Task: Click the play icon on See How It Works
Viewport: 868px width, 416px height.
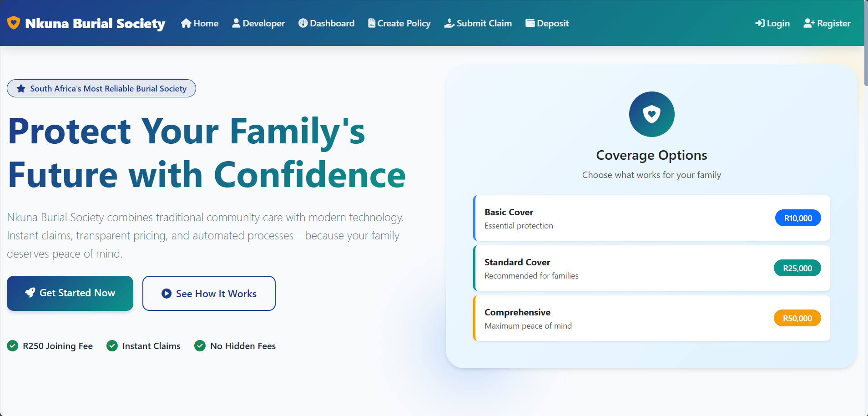Action: pos(167,294)
